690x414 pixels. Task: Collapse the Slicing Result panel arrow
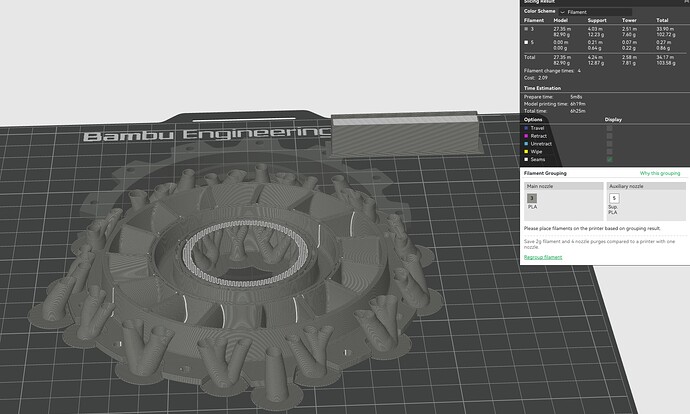click(687, 2)
